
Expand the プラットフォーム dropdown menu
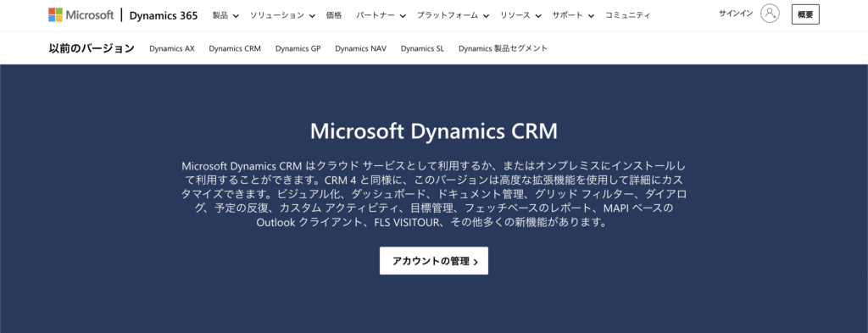tap(453, 15)
